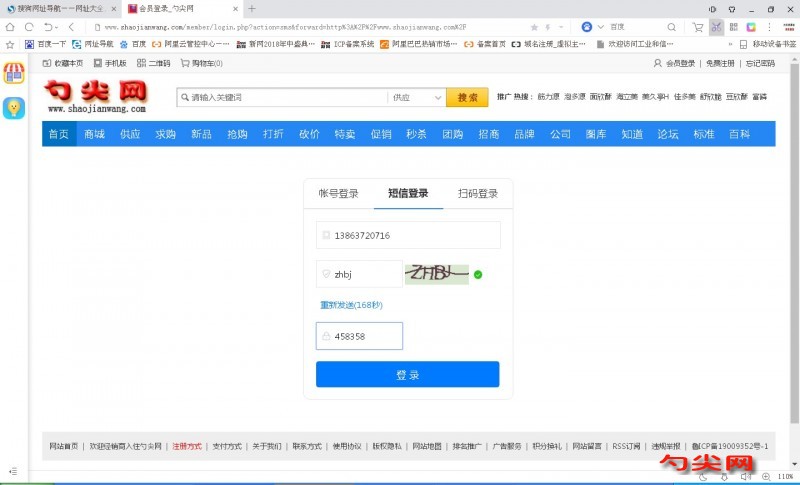Click 重新发送 resend code link
The width and height of the screenshot is (800, 485).
pos(336,305)
